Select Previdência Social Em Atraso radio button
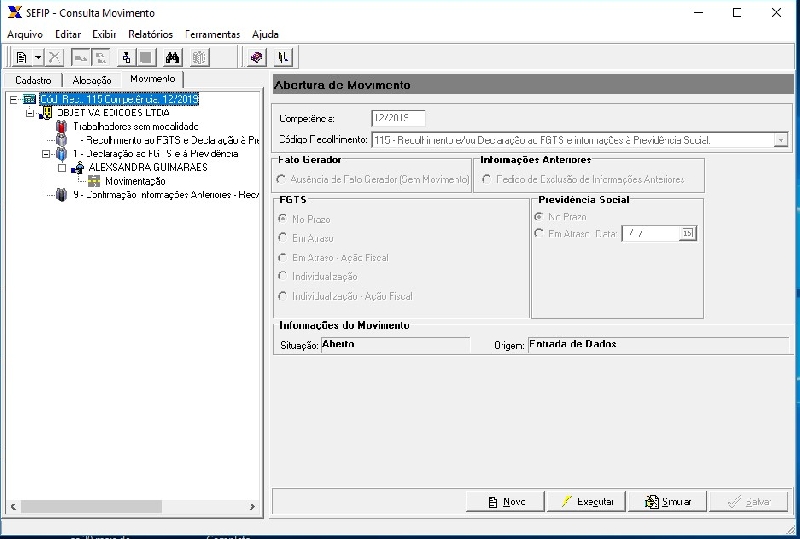Viewport: 800px width, 539px height. pos(538,233)
